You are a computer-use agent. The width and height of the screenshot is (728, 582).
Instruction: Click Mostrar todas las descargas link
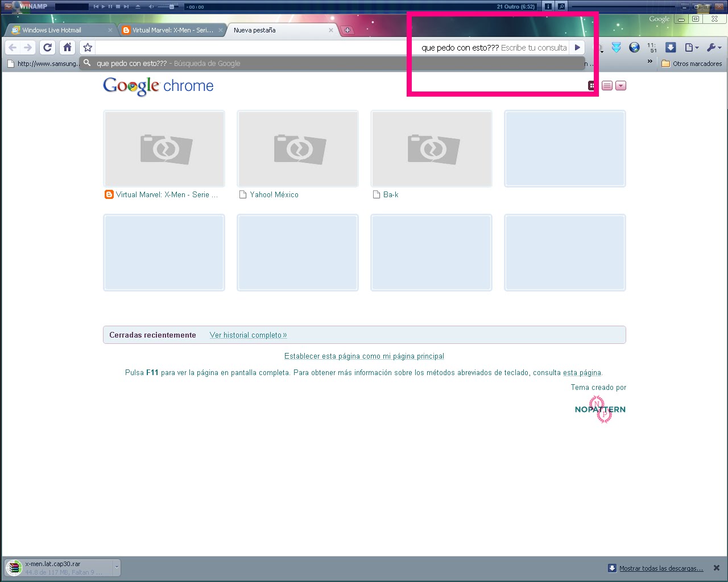click(x=661, y=568)
